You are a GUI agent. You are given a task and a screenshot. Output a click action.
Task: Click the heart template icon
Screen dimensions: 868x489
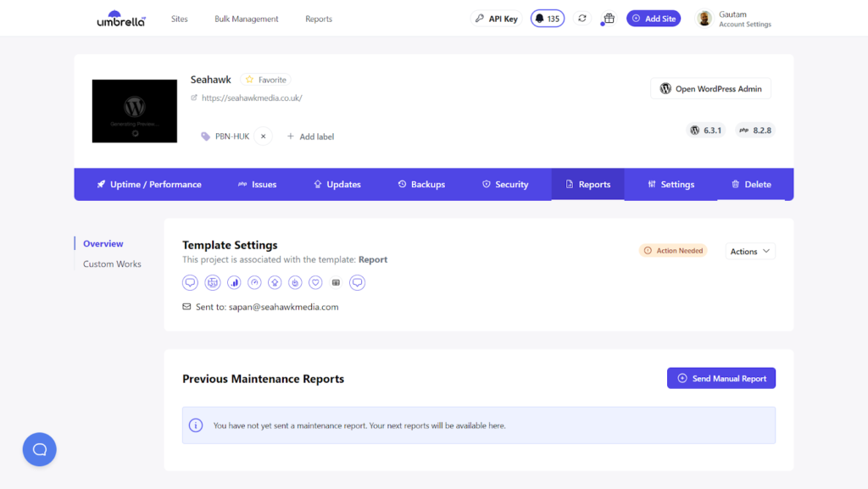click(x=315, y=282)
